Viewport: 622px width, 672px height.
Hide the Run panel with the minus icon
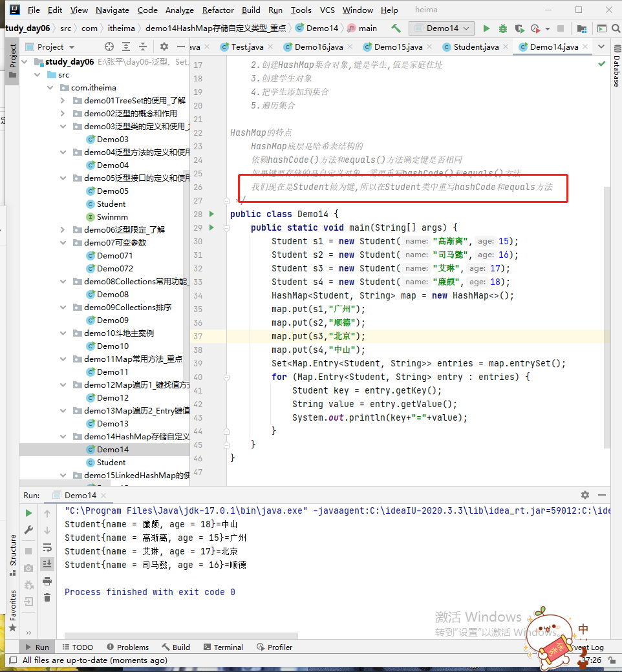(602, 495)
